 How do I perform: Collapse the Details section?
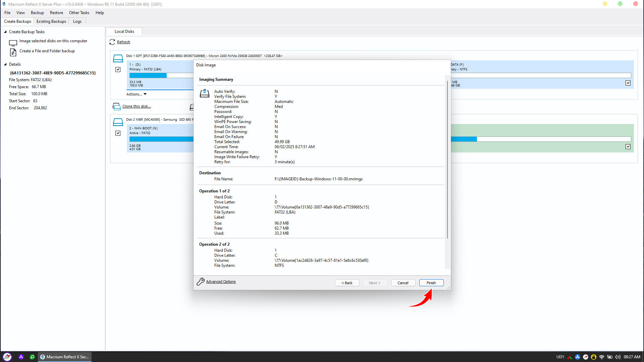pos(5,64)
